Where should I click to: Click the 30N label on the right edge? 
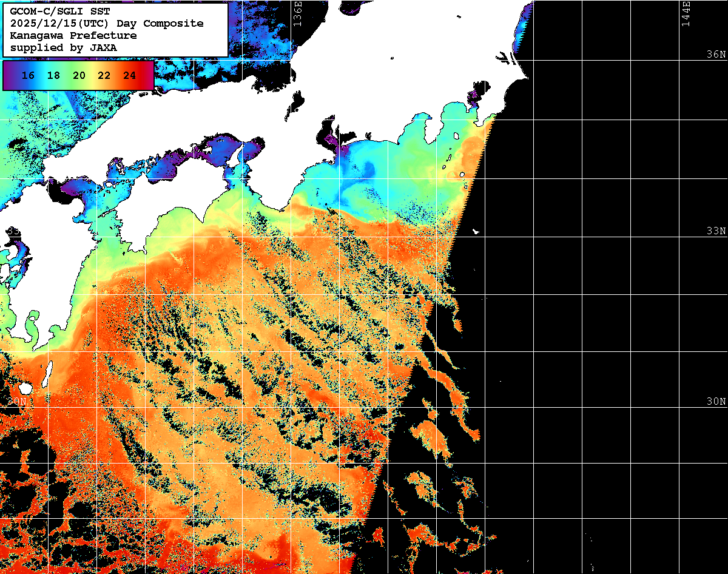(x=716, y=402)
